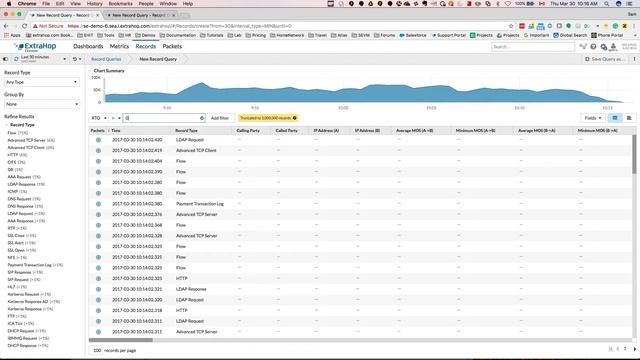Screen dimensions: 640x360
Task: Open the command menu three-dots icon
Action: pos(634,59)
